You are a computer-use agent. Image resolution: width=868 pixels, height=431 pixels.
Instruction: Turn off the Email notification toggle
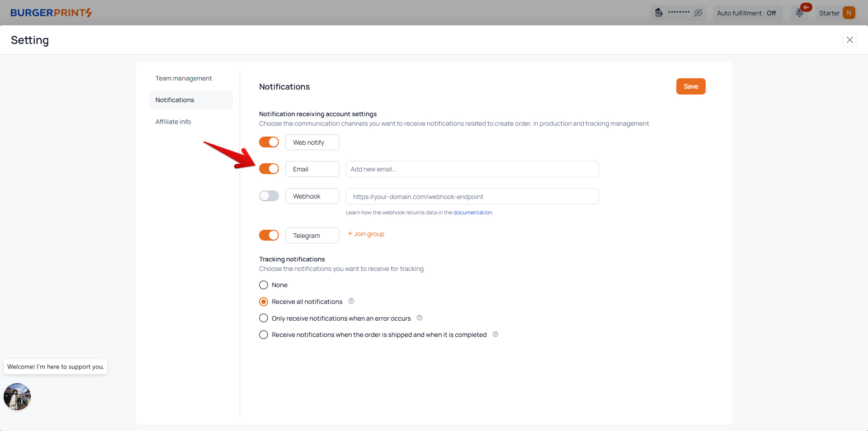[269, 169]
